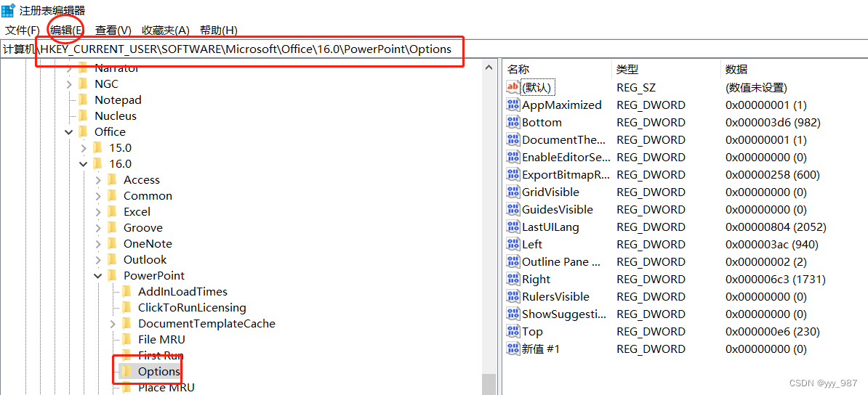
Task: Click the AppMaximized DWORD icon
Action: 513,105
